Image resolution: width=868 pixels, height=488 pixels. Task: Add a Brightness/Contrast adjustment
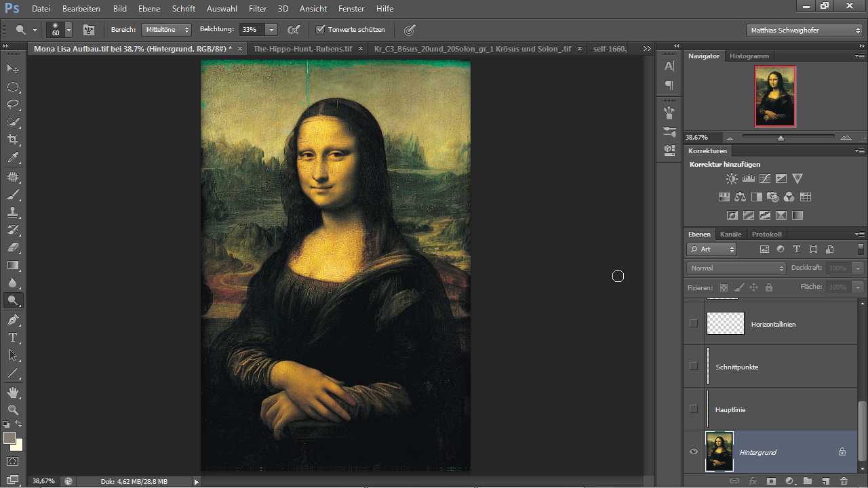coord(732,179)
